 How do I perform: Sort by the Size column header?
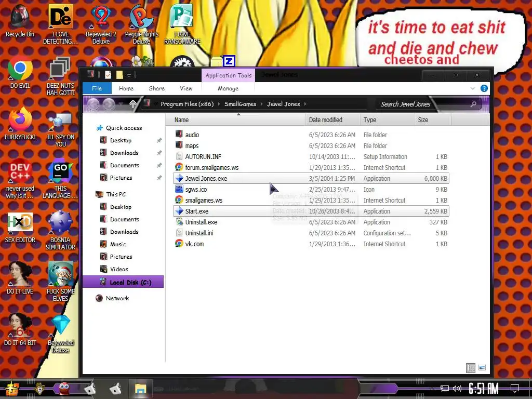[433, 120]
